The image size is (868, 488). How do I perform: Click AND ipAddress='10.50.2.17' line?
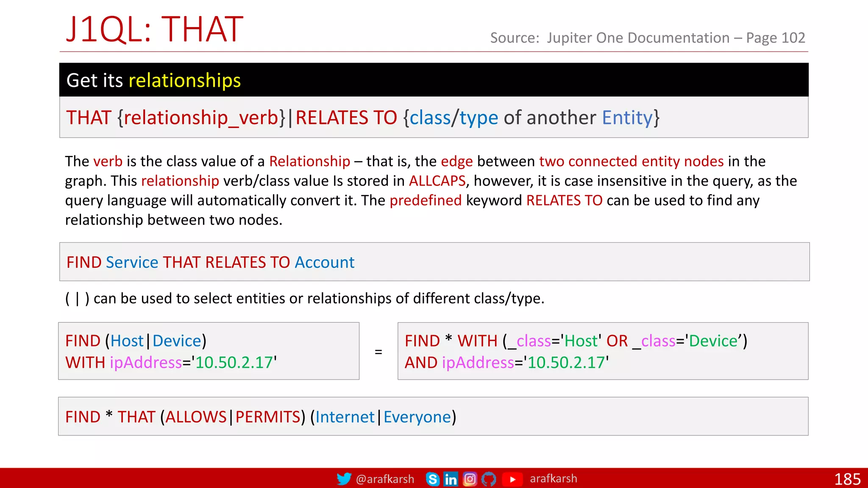click(x=506, y=363)
